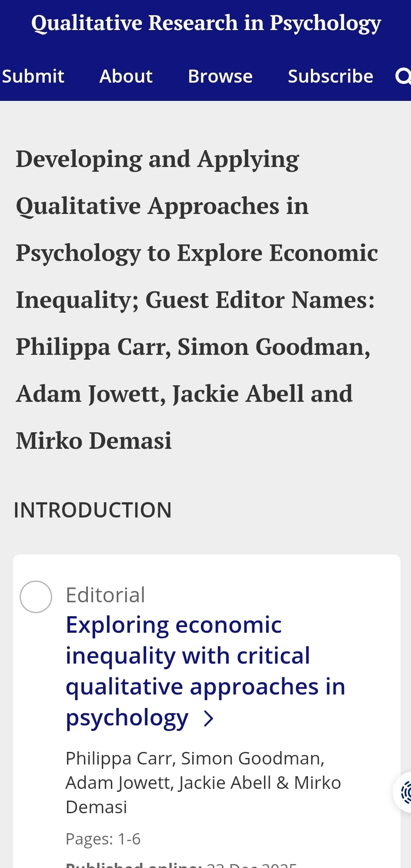Open the Subscribe menu item
Screen dimensions: 411x868
click(331, 76)
